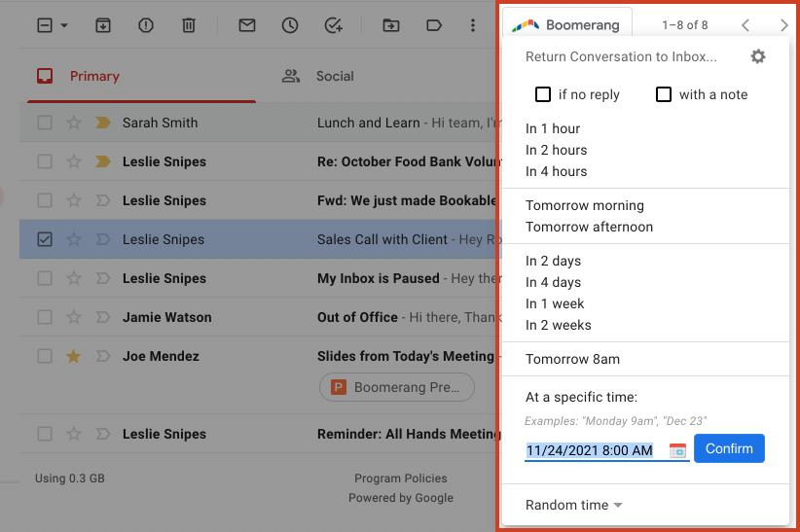This screenshot has height=532, width=800.
Task: Go to the older page arrow
Action: point(784,25)
